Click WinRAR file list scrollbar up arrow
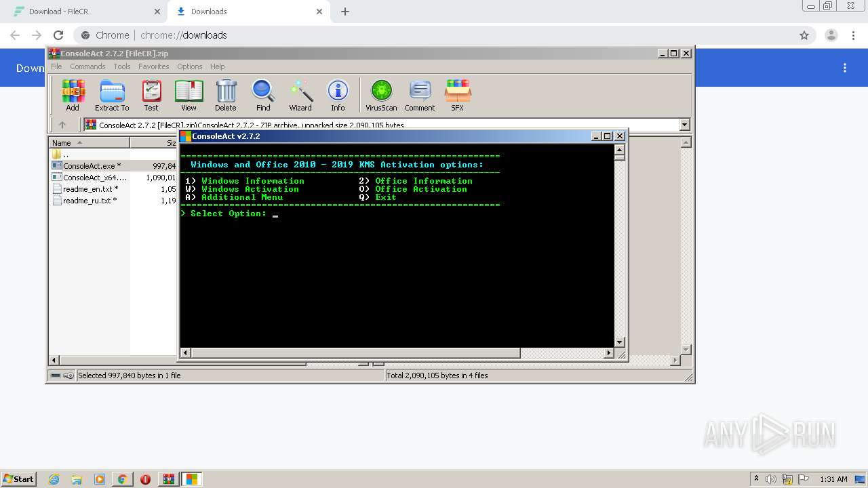This screenshot has height=488, width=868. pyautogui.click(x=686, y=142)
